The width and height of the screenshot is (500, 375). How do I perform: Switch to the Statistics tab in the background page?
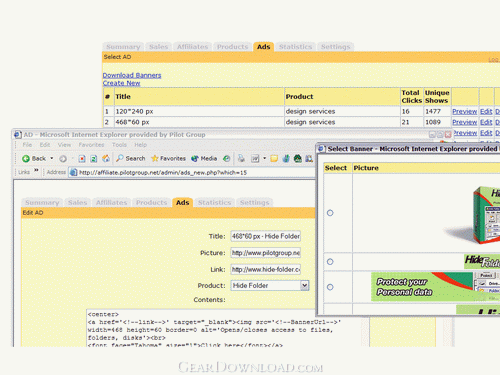[295, 47]
